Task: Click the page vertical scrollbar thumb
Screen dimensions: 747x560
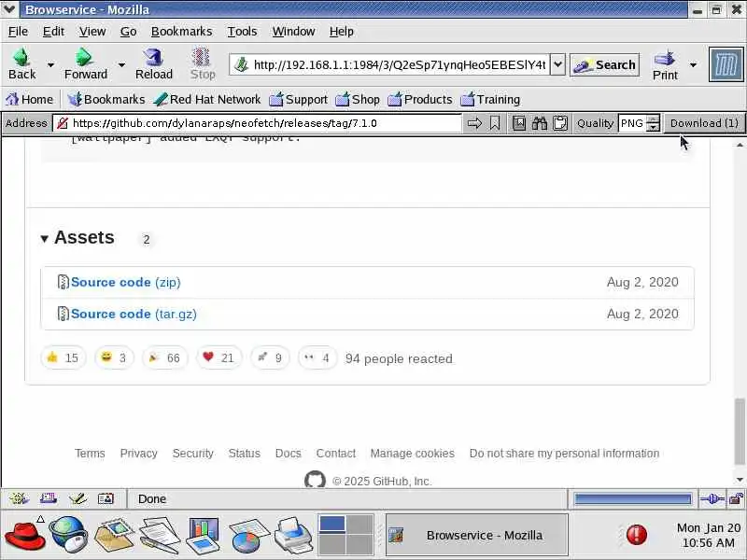Action: (x=740, y=431)
